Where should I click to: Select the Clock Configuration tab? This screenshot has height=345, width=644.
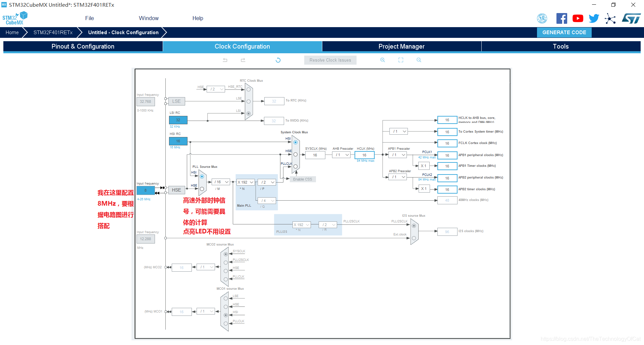tap(242, 47)
